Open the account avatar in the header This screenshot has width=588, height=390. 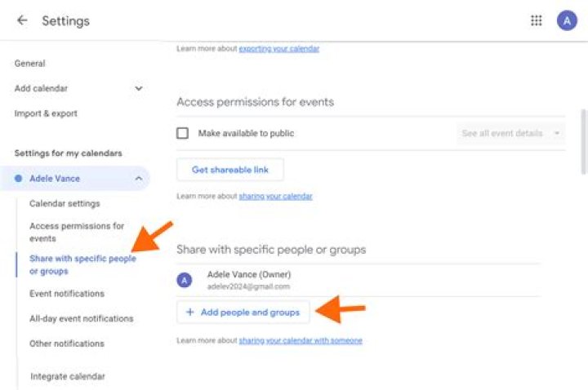[567, 20]
